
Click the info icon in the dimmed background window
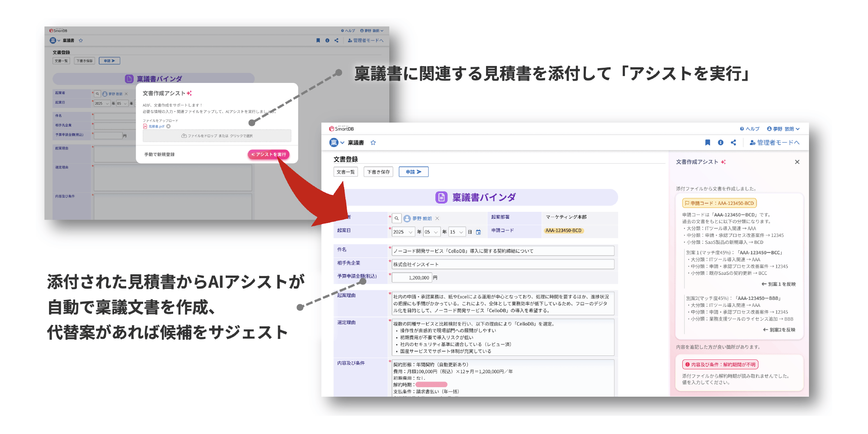coord(327,40)
